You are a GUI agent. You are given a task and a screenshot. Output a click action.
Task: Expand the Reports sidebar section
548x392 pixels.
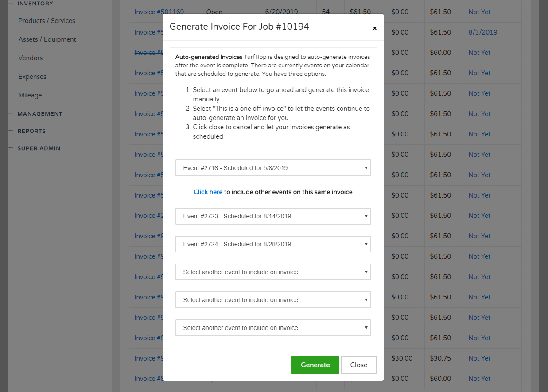click(31, 131)
